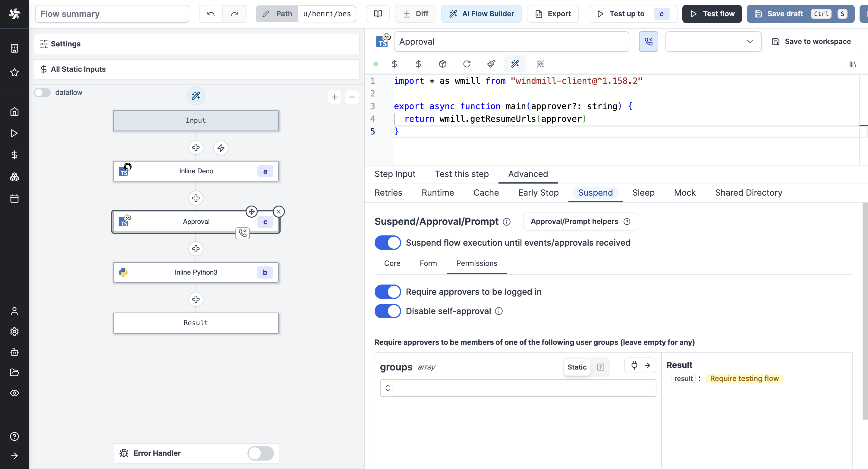This screenshot has height=469, width=868.
Task: Disable the Disable self-approval toggle
Action: (388, 311)
